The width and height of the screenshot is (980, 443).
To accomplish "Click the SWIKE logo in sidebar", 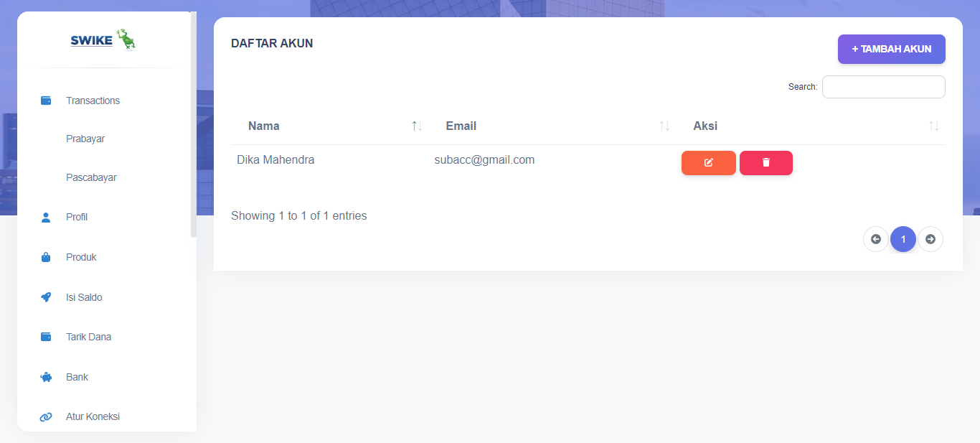I will (103, 40).
